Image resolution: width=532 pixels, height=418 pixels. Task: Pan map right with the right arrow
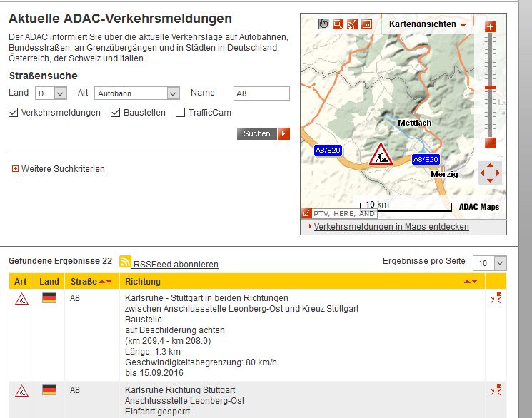[498, 173]
